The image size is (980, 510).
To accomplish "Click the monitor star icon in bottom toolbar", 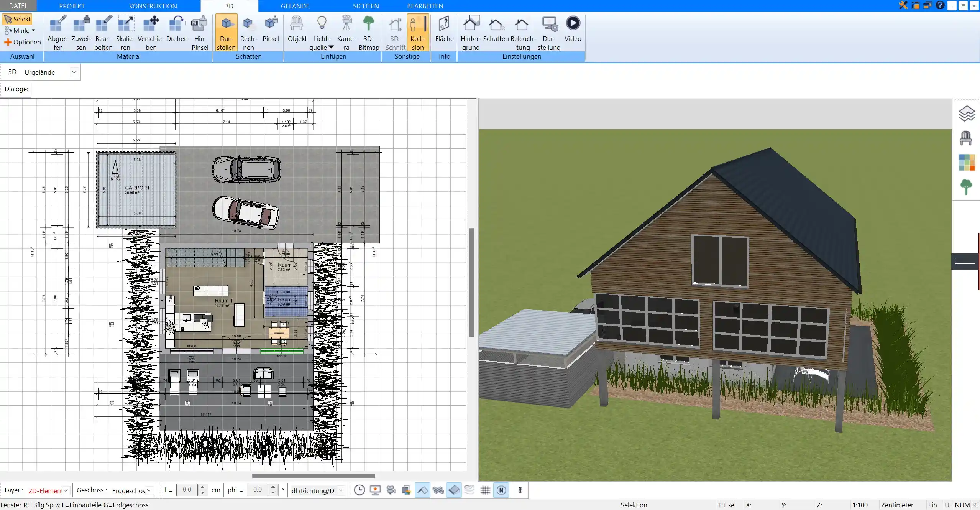I will pyautogui.click(x=375, y=490).
